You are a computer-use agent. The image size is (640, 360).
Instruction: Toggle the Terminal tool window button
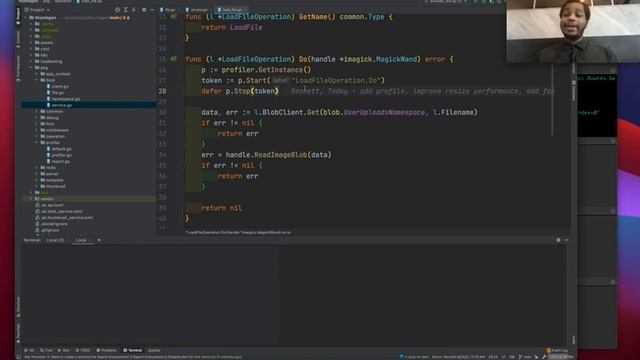pyautogui.click(x=133, y=350)
